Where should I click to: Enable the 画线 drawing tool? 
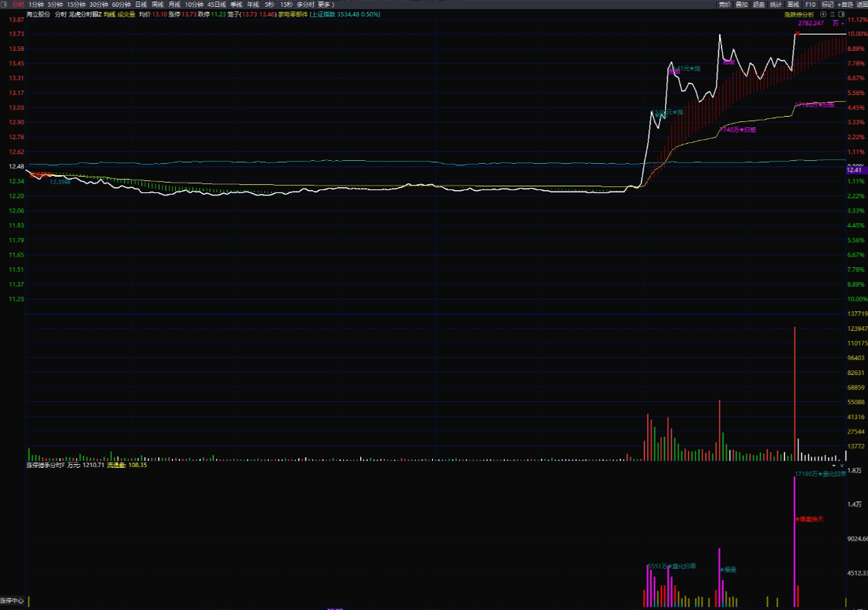pos(793,4)
